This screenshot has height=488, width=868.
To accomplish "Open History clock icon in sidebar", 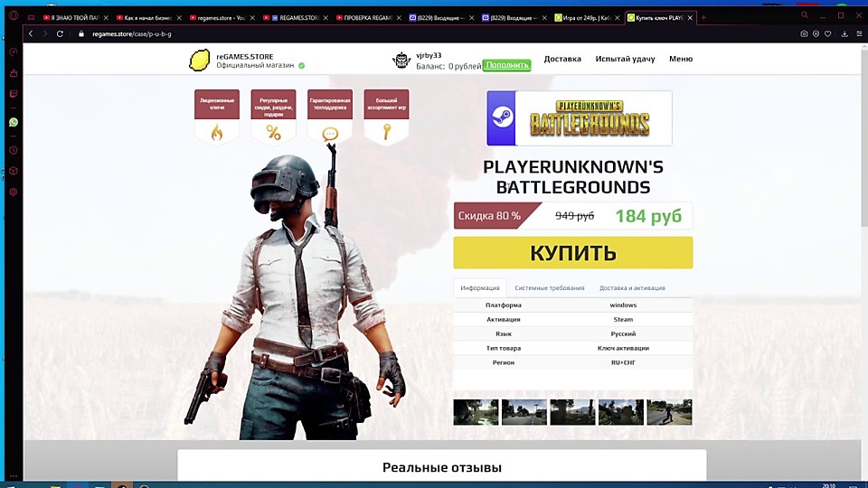I will click(x=14, y=151).
